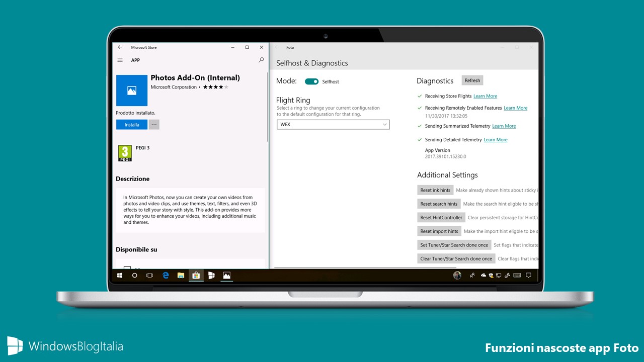Click the search magnifier in Microsoft Store
The image size is (644, 362).
(x=261, y=60)
